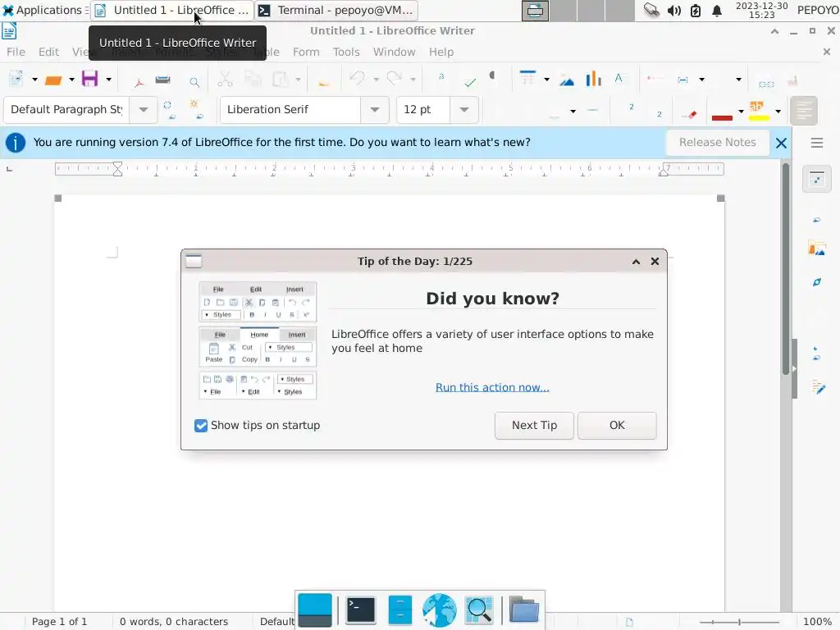This screenshot has height=630, width=840.
Task: Click the Superscript icon
Action: 632,107
